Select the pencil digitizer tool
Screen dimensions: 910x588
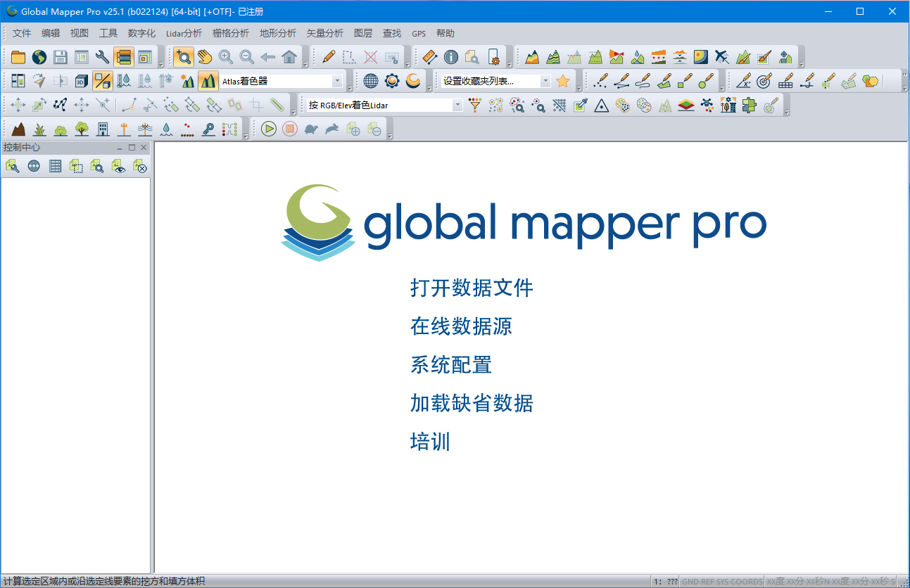point(328,57)
